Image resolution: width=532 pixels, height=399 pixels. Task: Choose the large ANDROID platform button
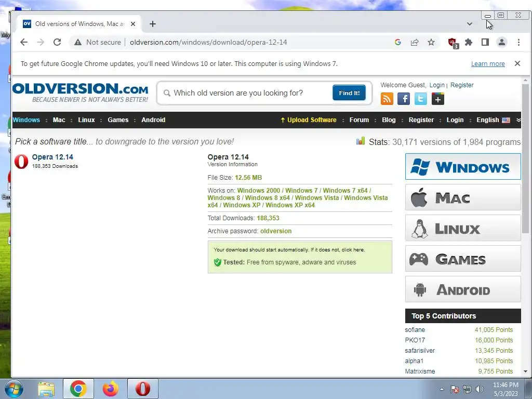pyautogui.click(x=463, y=289)
